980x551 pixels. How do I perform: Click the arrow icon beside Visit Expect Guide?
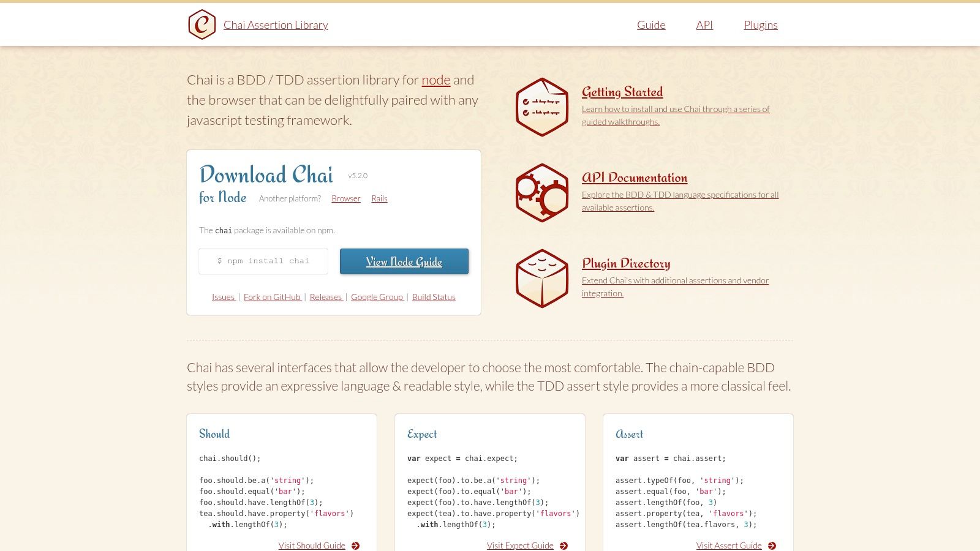pyautogui.click(x=564, y=545)
